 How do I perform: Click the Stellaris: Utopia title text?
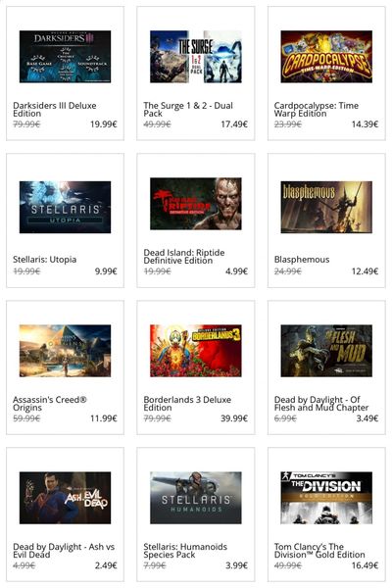coord(45,259)
